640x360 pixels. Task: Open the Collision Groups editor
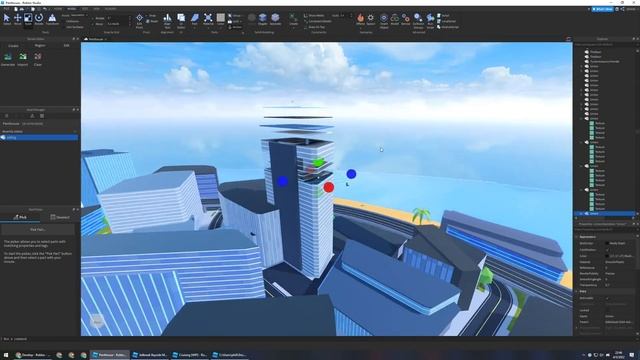[418, 20]
